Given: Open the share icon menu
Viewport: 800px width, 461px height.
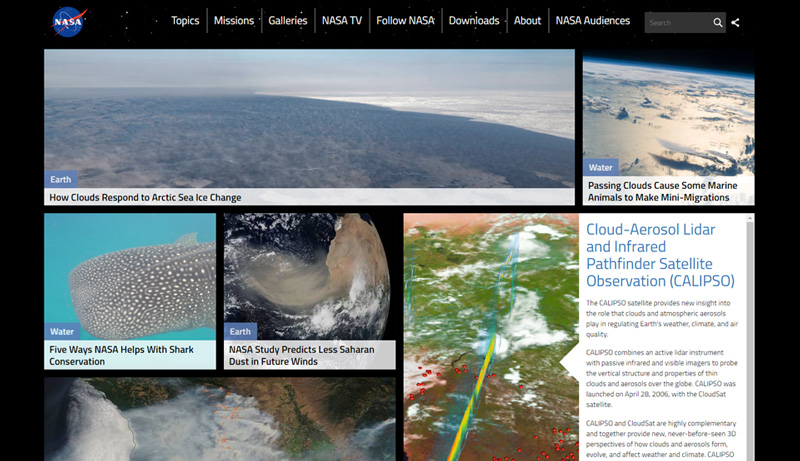Looking at the screenshot, I should (735, 22).
